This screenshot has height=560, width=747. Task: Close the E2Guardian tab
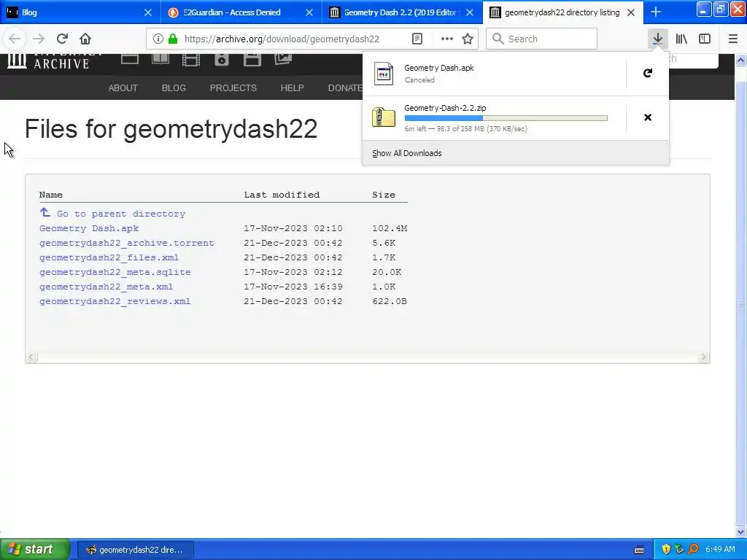tap(309, 12)
